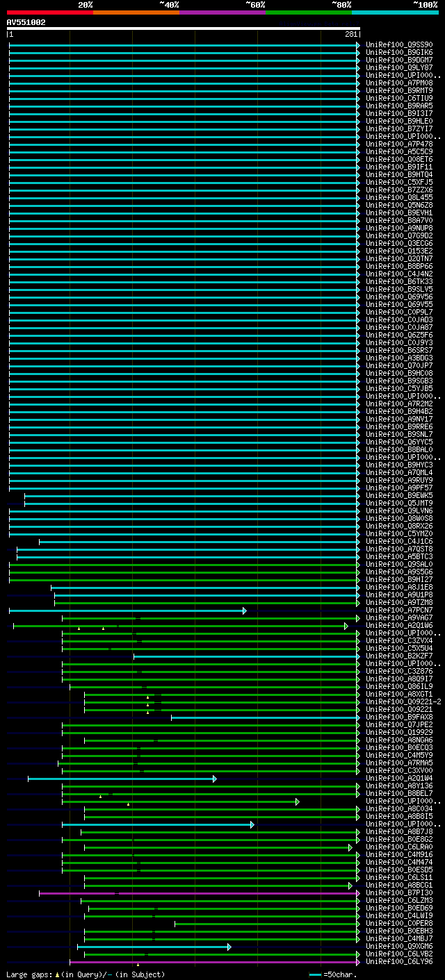Click the UniRef100_B9HLE0 hit name
This screenshot has height=980, width=445.
tap(399, 122)
